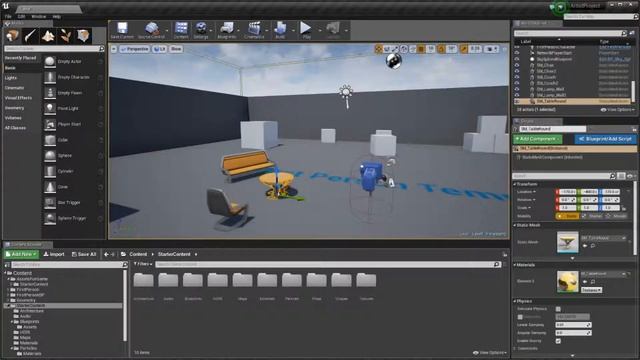Open the Help menu
The image size is (640, 360).
[x=57, y=17]
